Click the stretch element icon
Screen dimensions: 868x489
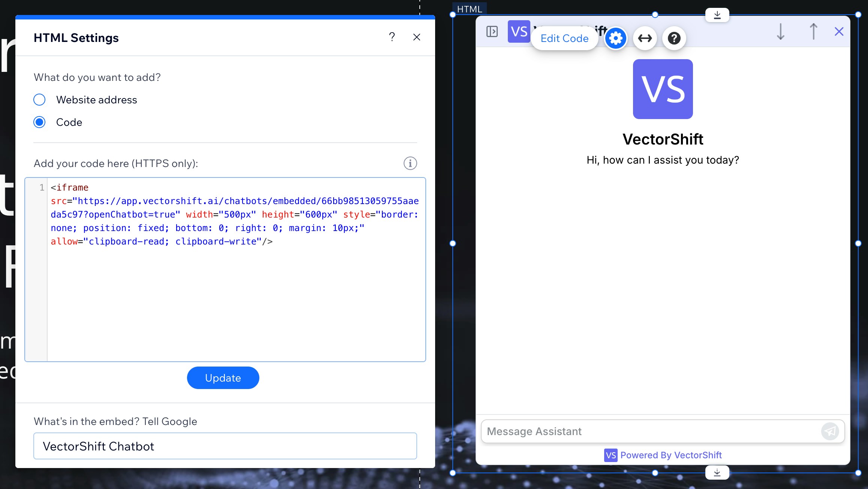pyautogui.click(x=645, y=38)
